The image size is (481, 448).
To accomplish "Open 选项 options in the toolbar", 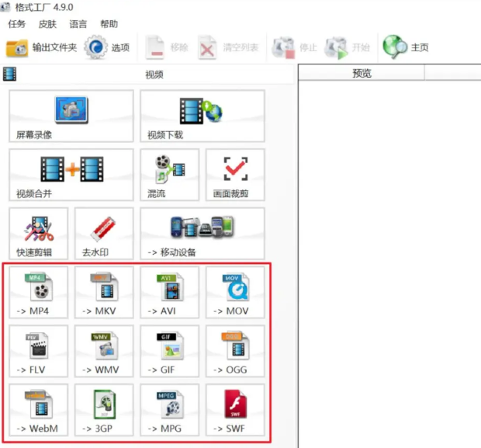I will point(108,47).
